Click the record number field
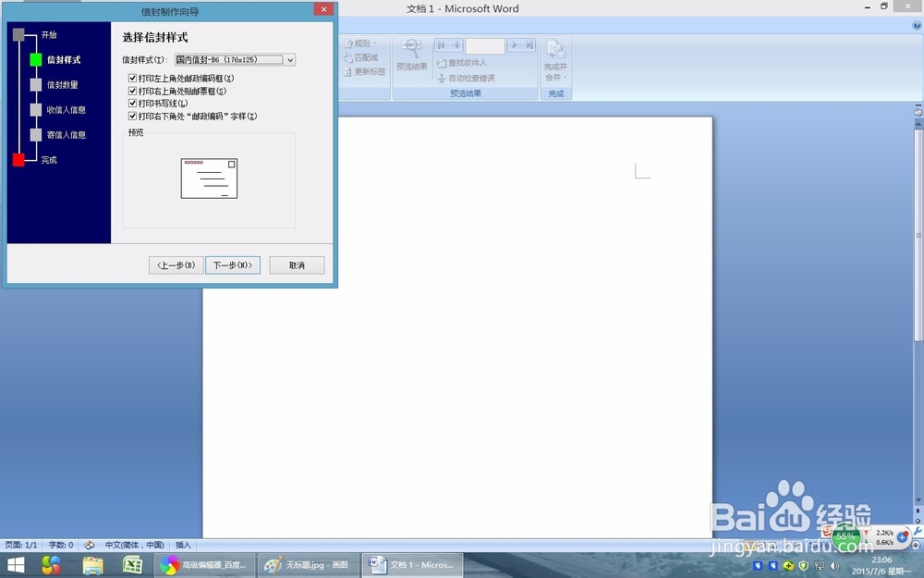This screenshot has height=578, width=924. pos(485,45)
